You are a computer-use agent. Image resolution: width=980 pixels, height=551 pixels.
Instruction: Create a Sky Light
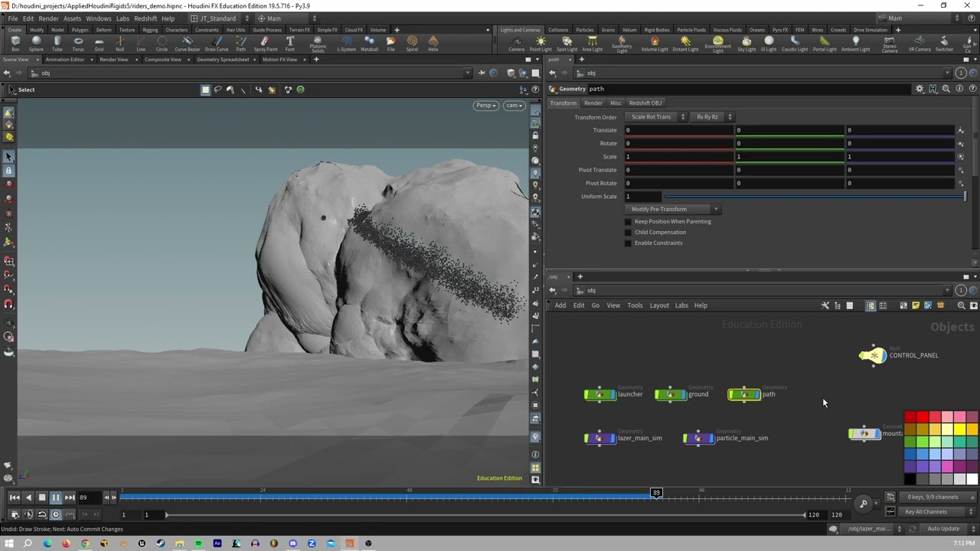[746, 44]
